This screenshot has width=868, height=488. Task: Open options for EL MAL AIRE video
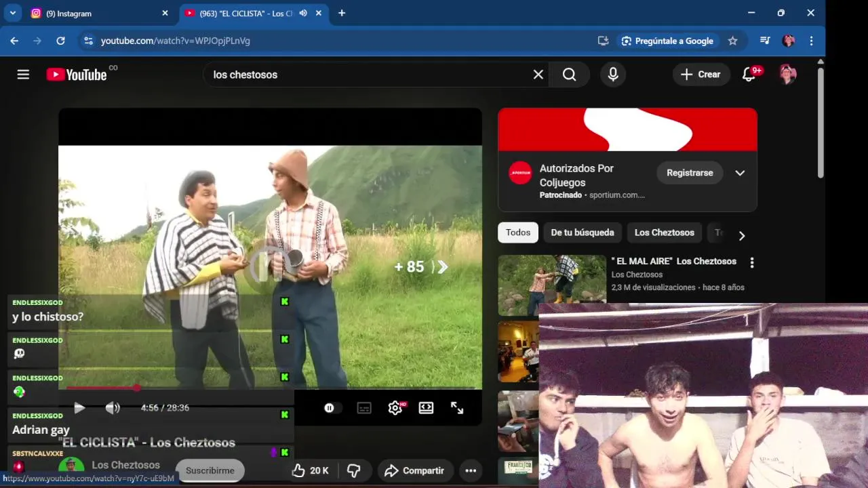pos(751,262)
